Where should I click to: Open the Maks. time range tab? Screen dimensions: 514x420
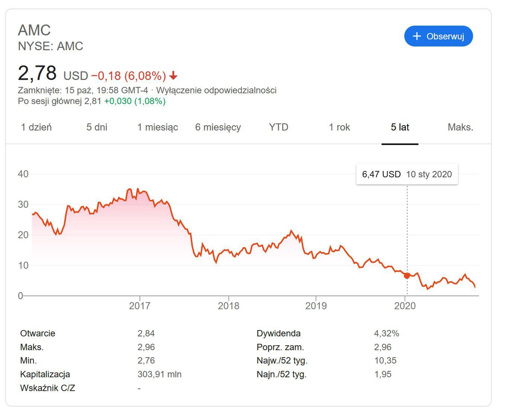click(460, 127)
